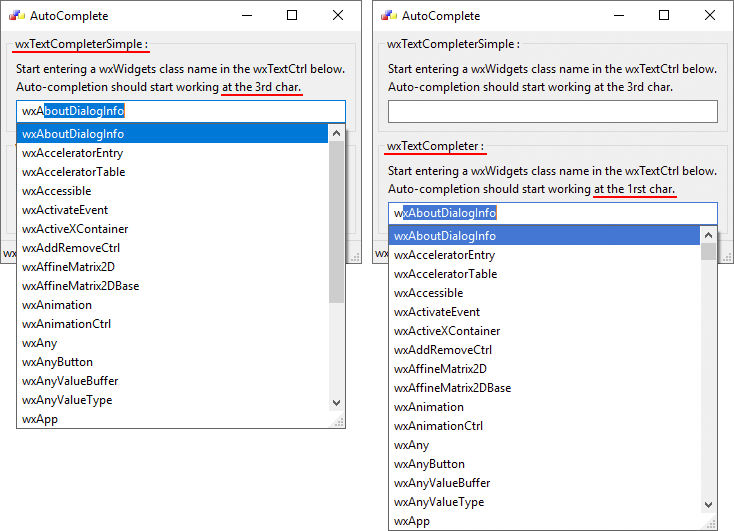The width and height of the screenshot is (734, 531).
Task: Click the right window's wxTextCompleter text field
Action: coord(552,213)
